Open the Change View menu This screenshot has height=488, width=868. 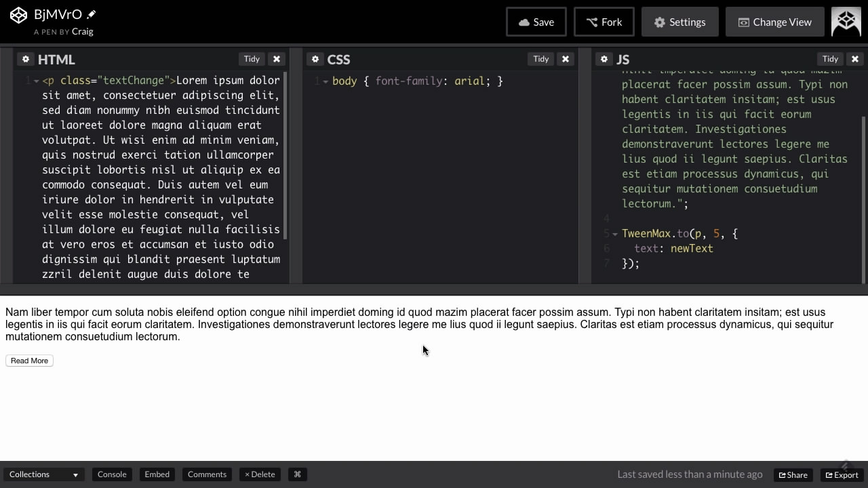pyautogui.click(x=774, y=22)
